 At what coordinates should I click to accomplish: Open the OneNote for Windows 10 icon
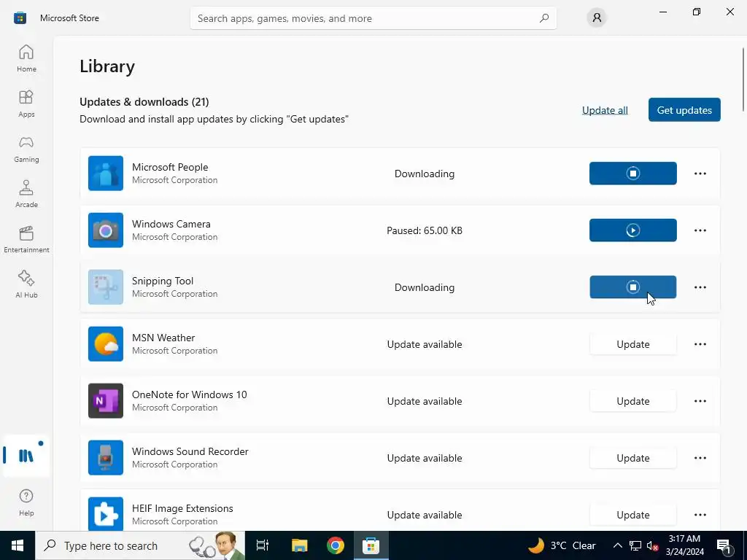[x=106, y=401]
